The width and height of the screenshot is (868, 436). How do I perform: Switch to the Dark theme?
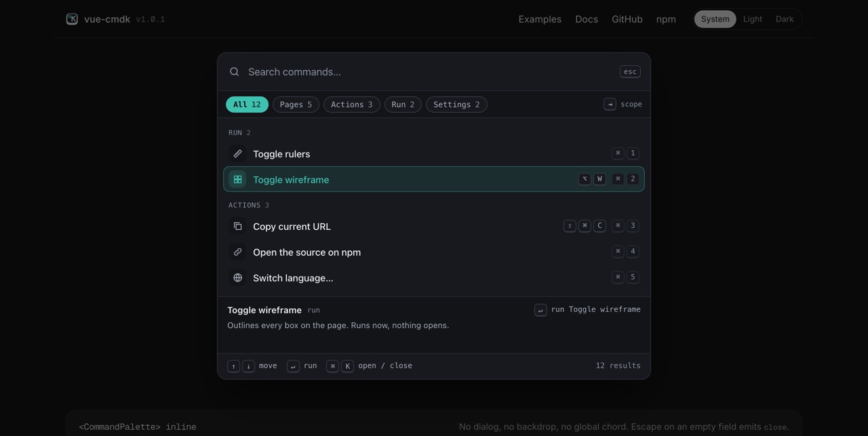point(785,19)
